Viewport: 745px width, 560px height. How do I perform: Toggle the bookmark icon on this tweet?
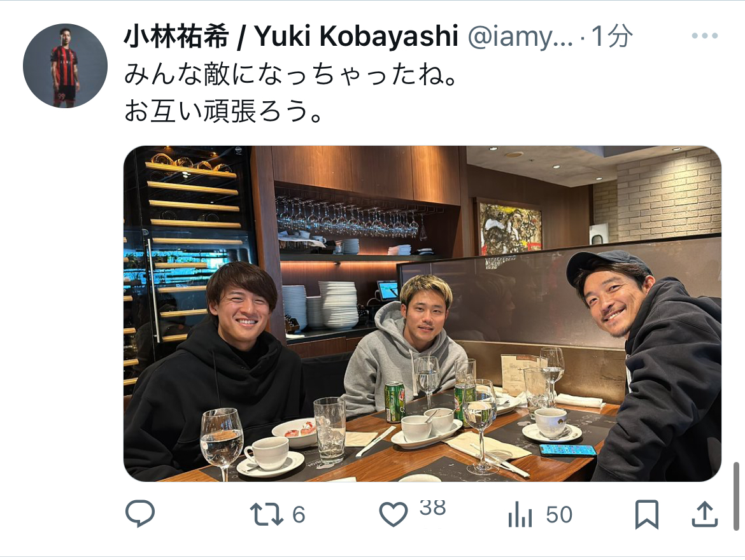tap(647, 514)
